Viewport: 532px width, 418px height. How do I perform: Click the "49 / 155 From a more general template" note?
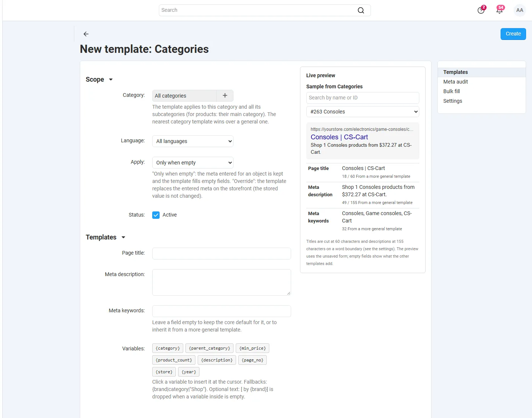pos(377,203)
